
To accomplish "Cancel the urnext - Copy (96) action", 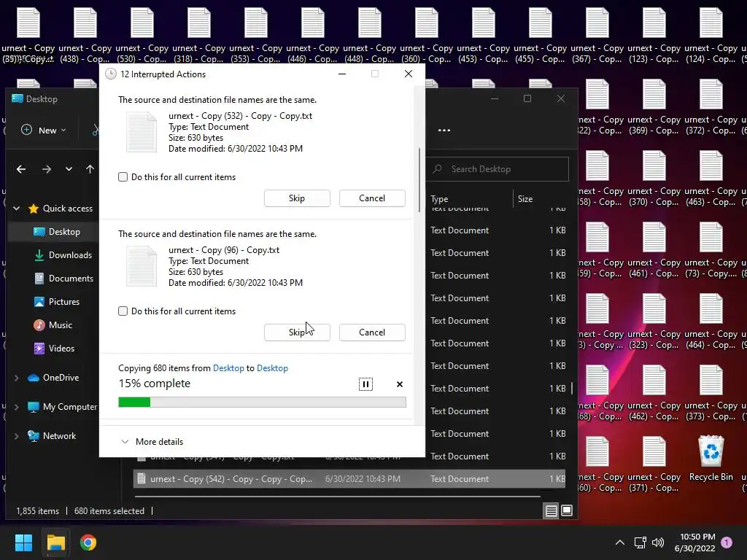I will (x=372, y=332).
